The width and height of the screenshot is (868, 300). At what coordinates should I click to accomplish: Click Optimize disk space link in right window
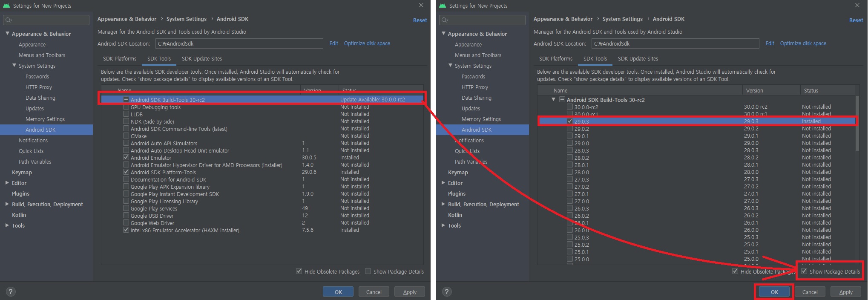(803, 43)
